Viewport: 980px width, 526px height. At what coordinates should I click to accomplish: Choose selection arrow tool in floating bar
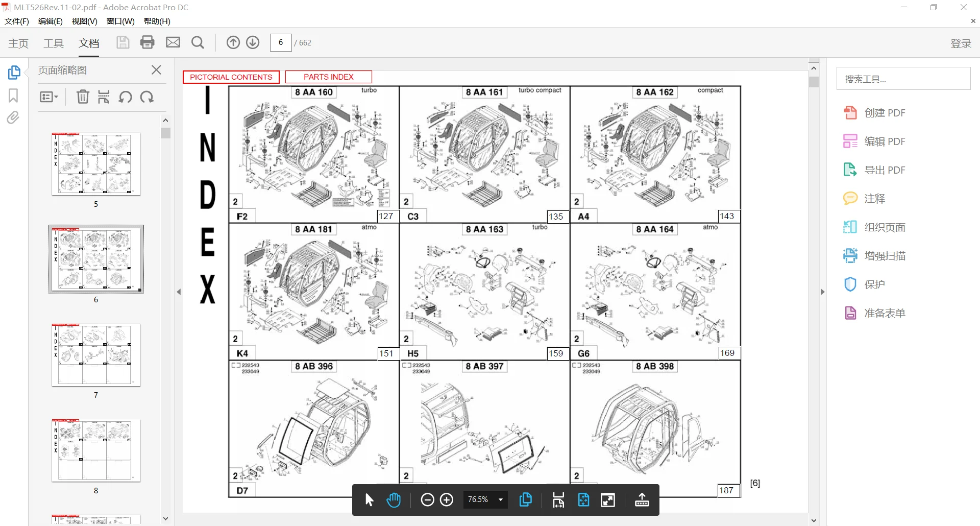[370, 499]
